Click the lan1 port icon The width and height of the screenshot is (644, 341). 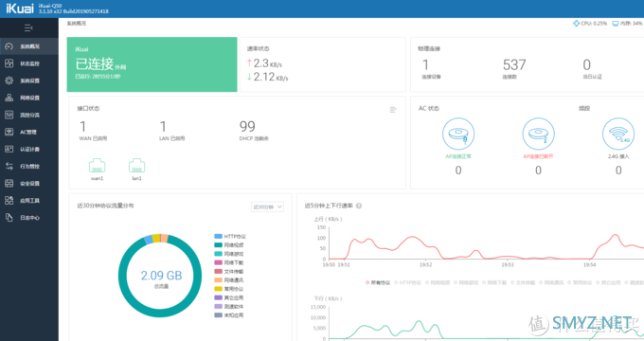coord(136,166)
